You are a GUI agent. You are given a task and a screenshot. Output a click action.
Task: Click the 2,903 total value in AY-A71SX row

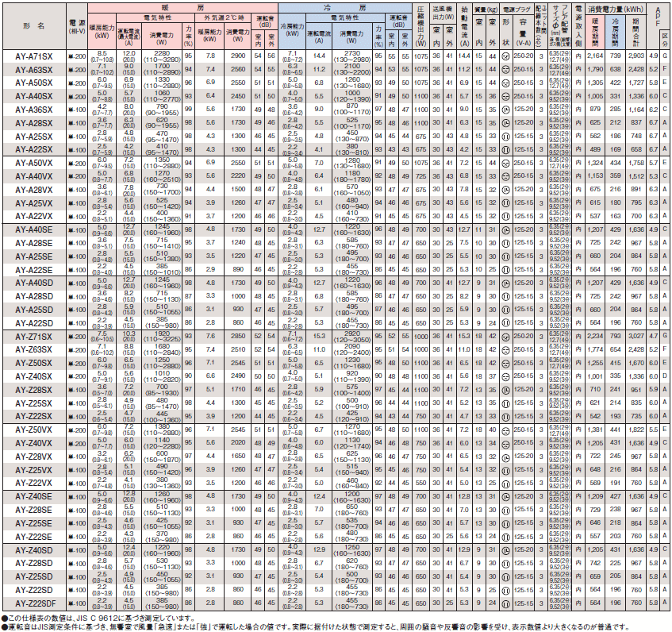click(x=636, y=56)
